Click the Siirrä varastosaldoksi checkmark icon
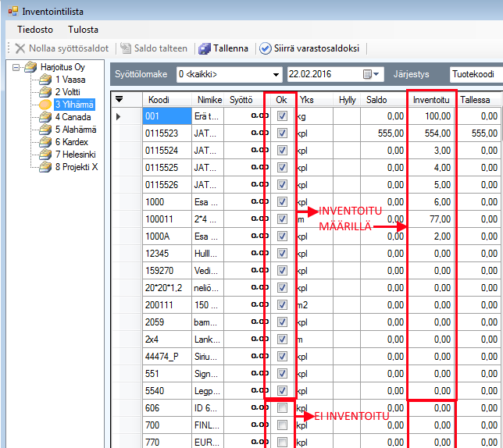 point(266,48)
